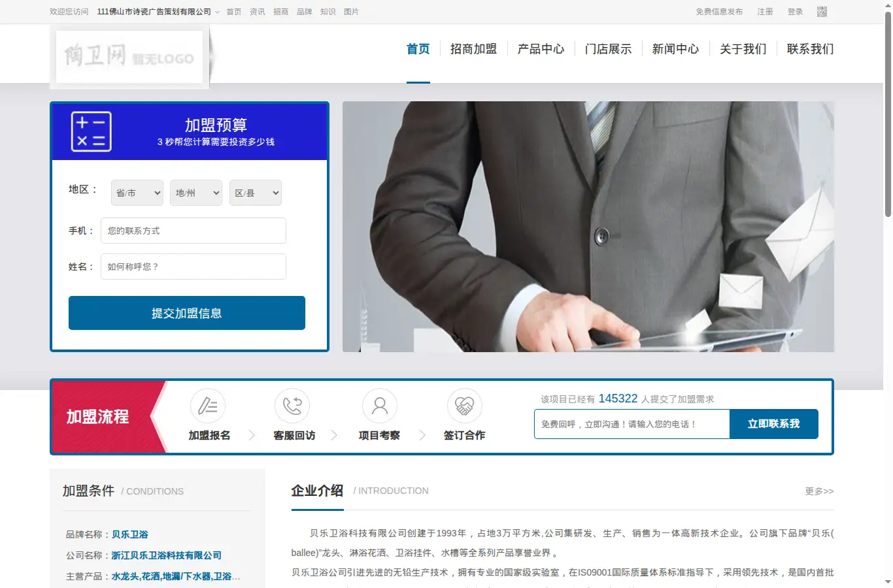The image size is (893, 588).
Task: Click the 企业介绍 section heading
Action: pos(317,491)
